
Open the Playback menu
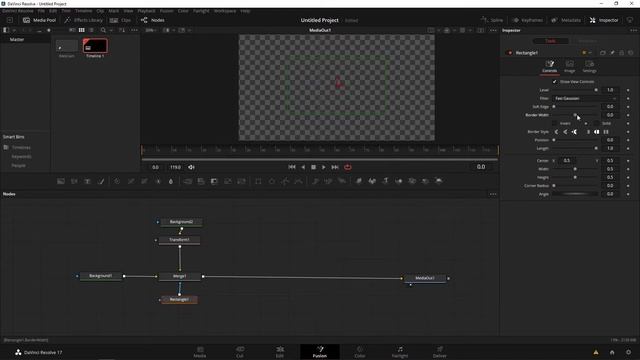point(146,11)
